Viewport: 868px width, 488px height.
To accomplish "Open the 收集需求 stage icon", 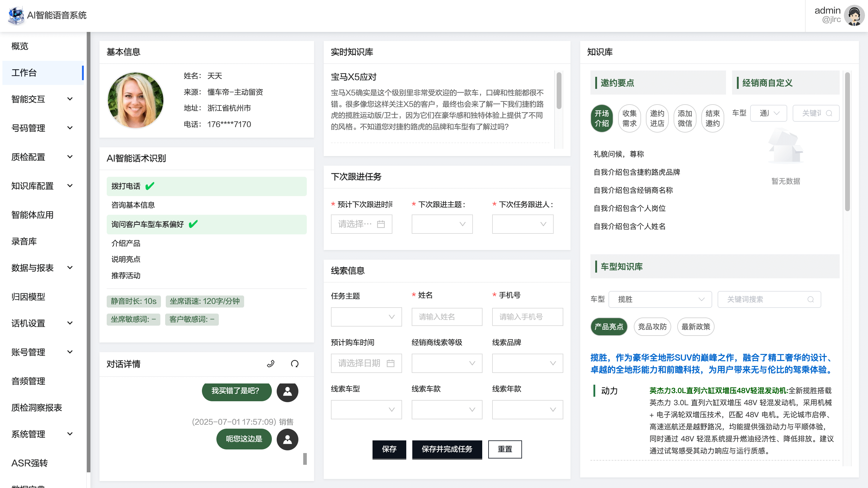I will click(x=629, y=118).
